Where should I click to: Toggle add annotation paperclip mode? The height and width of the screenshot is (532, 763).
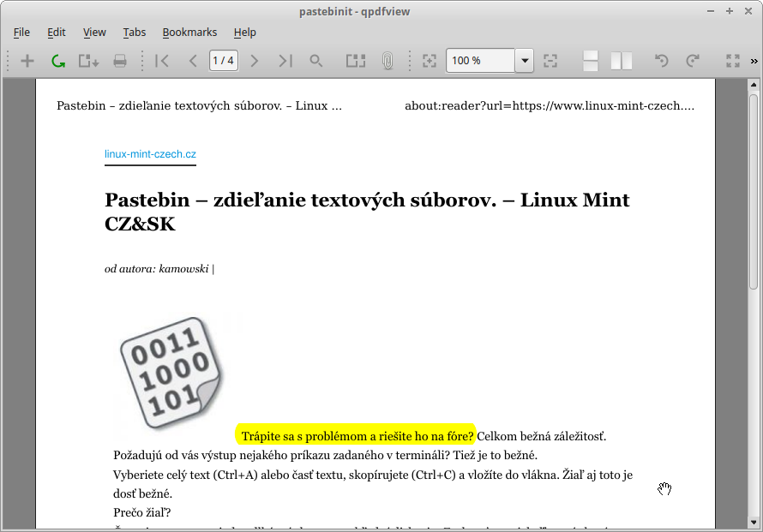388,61
